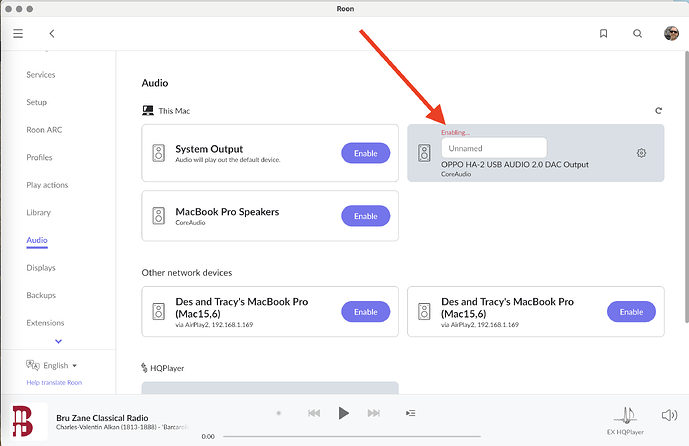This screenshot has height=446, width=689.
Task: Open the Displays settings section
Action: pyautogui.click(x=41, y=268)
